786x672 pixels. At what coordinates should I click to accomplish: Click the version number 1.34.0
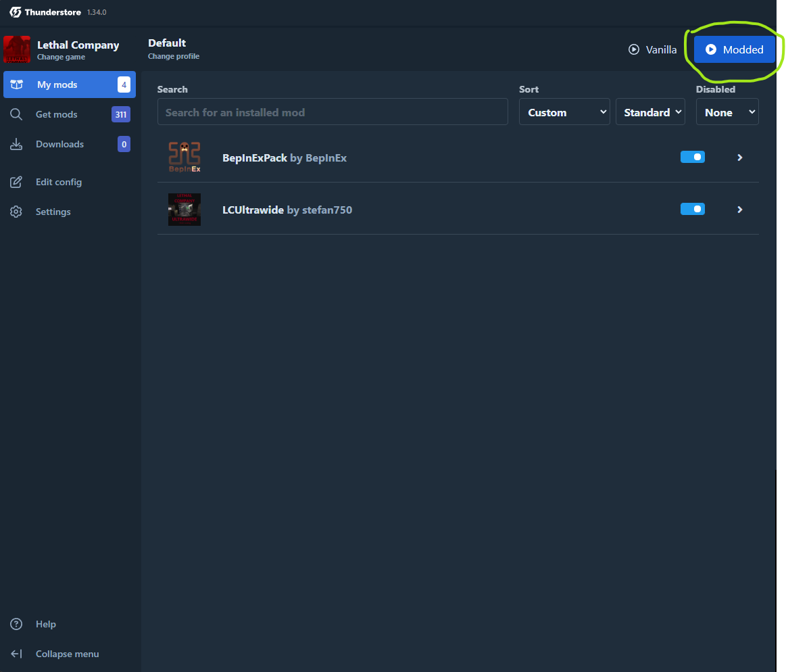click(x=97, y=13)
